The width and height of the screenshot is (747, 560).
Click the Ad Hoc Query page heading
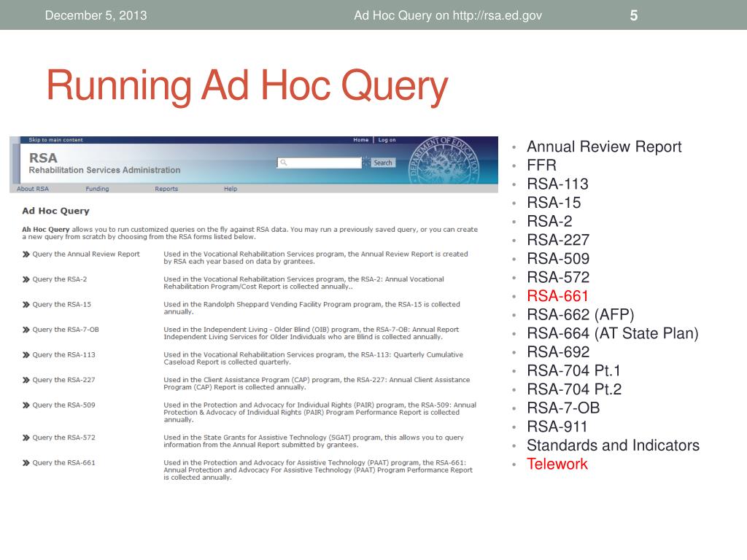point(55,211)
